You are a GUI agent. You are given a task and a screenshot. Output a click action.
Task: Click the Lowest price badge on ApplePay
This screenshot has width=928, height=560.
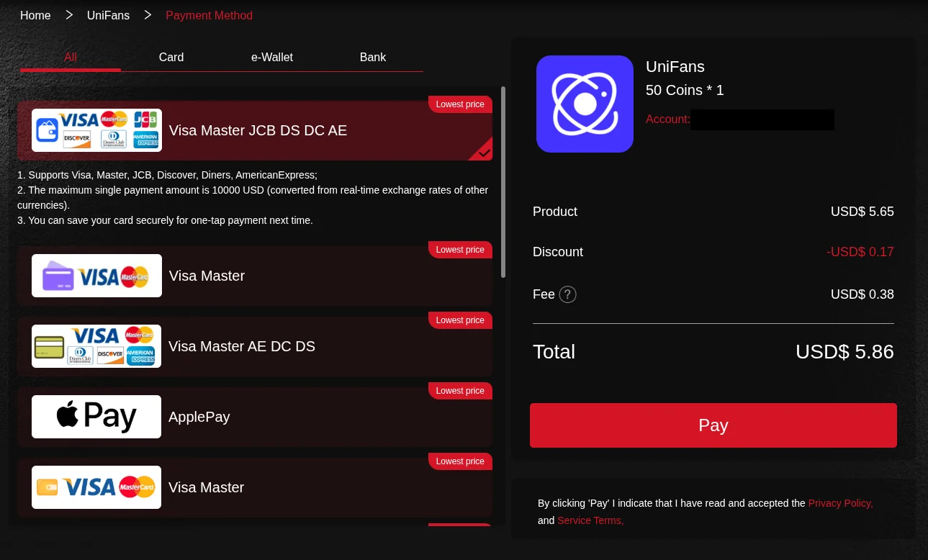click(460, 391)
